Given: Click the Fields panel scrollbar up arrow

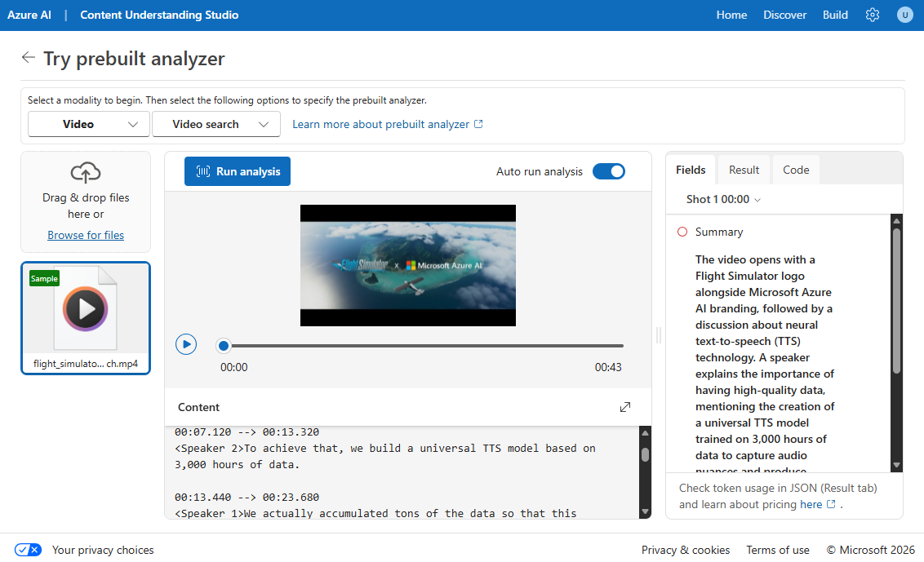Looking at the screenshot, I should coord(896,221).
